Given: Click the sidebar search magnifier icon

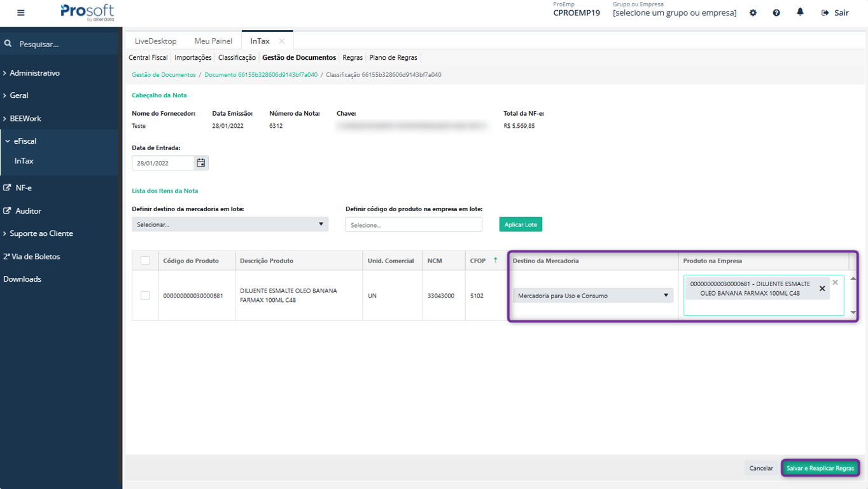Looking at the screenshot, I should (8, 44).
